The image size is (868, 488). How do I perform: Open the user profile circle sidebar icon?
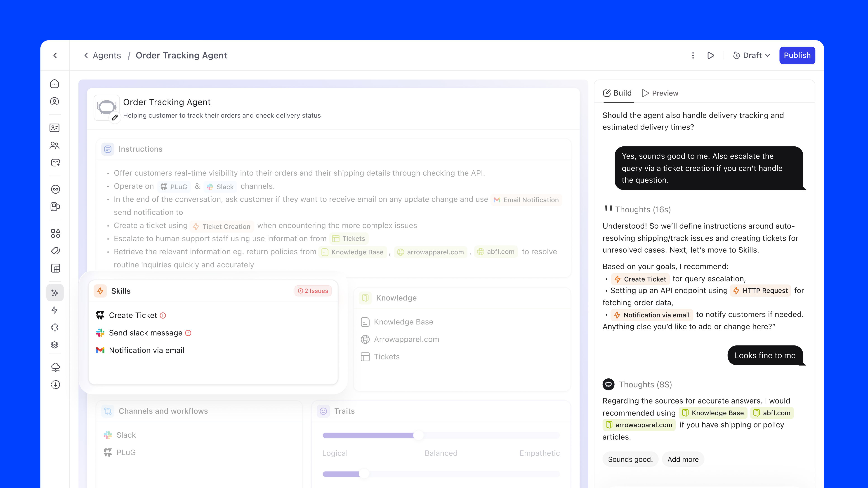pos(54,101)
